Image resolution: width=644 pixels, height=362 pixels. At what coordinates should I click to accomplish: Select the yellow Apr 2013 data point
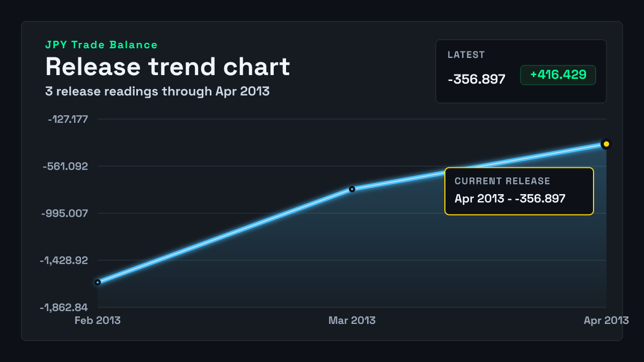[x=606, y=144]
